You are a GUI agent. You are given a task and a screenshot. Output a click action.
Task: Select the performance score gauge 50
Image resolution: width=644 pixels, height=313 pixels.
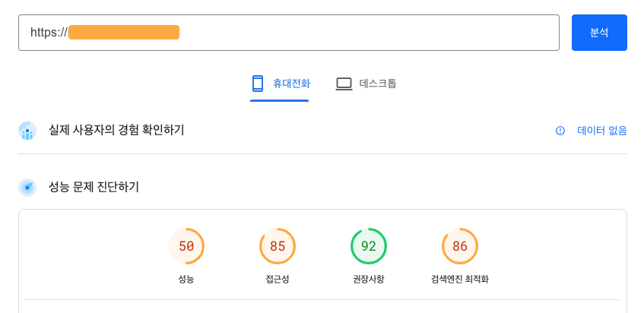click(186, 246)
